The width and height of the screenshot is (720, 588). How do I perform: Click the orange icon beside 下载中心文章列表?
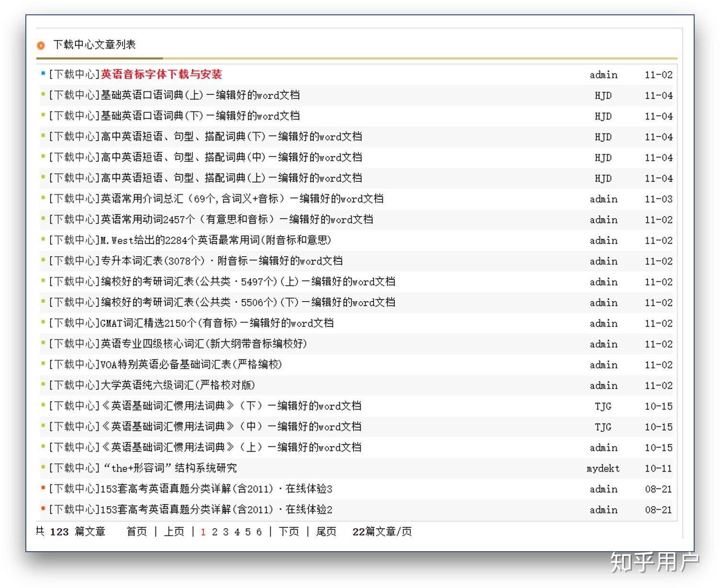coord(41,45)
